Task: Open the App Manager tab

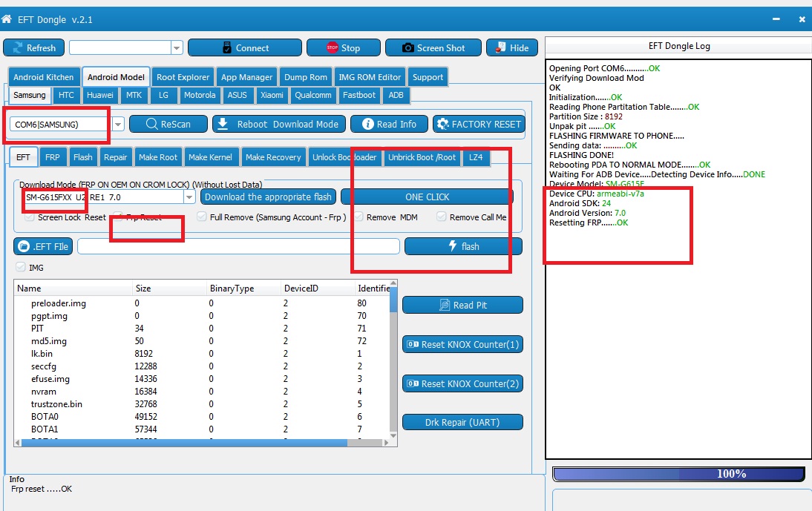Action: [x=246, y=77]
